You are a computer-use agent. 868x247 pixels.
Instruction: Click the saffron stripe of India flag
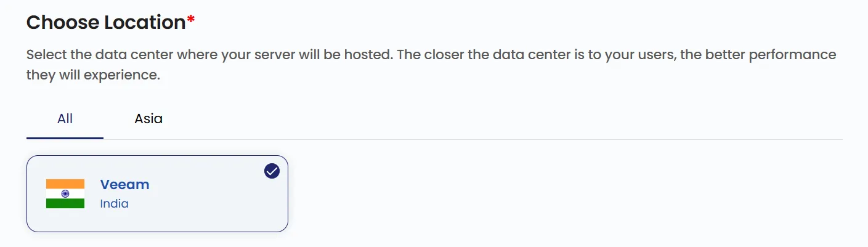tap(65, 184)
